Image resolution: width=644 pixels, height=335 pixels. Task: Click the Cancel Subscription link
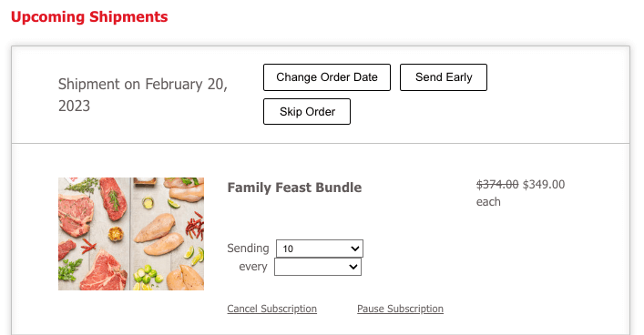[x=271, y=309]
